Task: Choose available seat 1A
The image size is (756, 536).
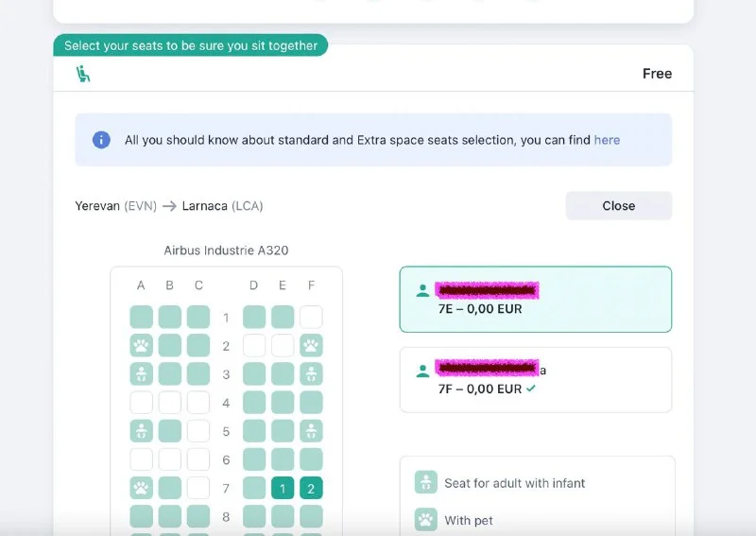Action: pos(141,318)
